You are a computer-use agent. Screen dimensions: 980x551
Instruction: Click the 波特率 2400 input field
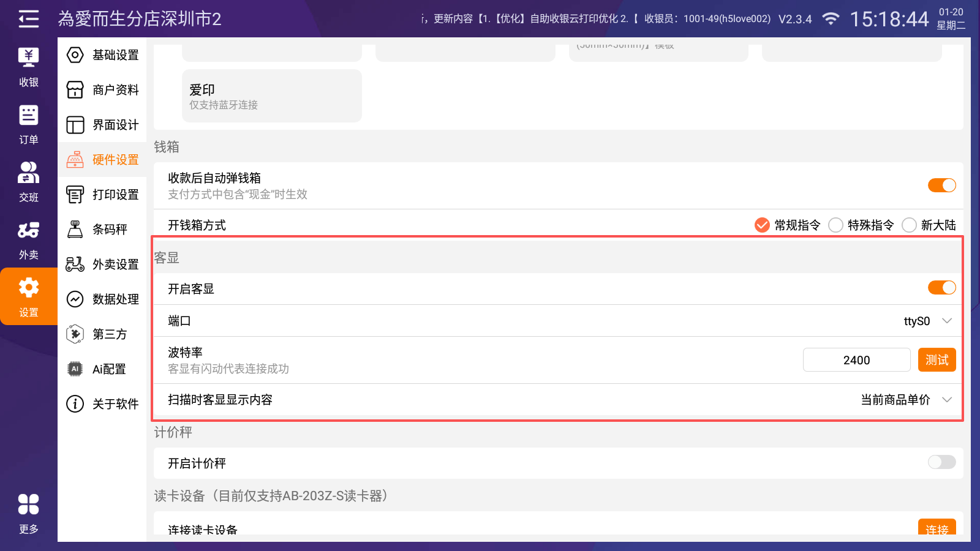pos(856,360)
